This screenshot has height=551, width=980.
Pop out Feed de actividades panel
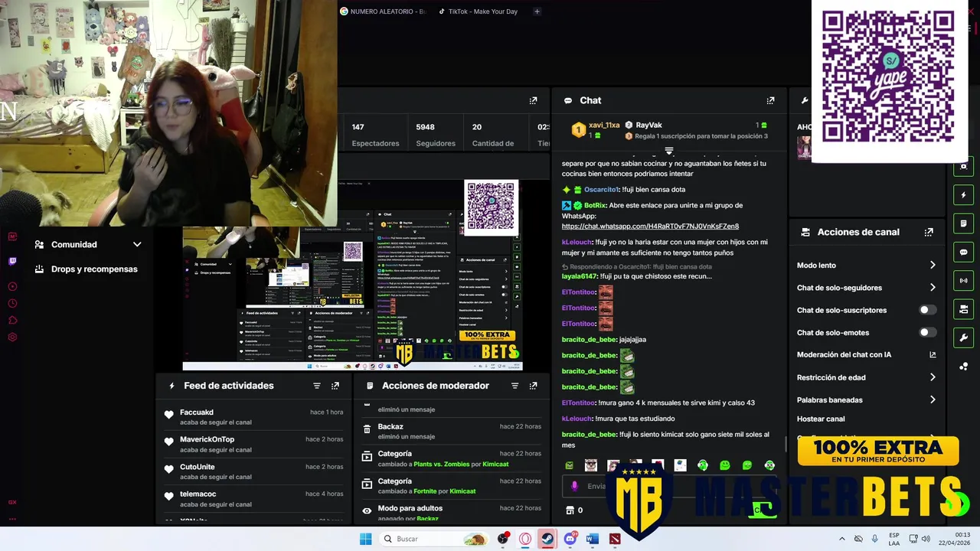pyautogui.click(x=335, y=386)
